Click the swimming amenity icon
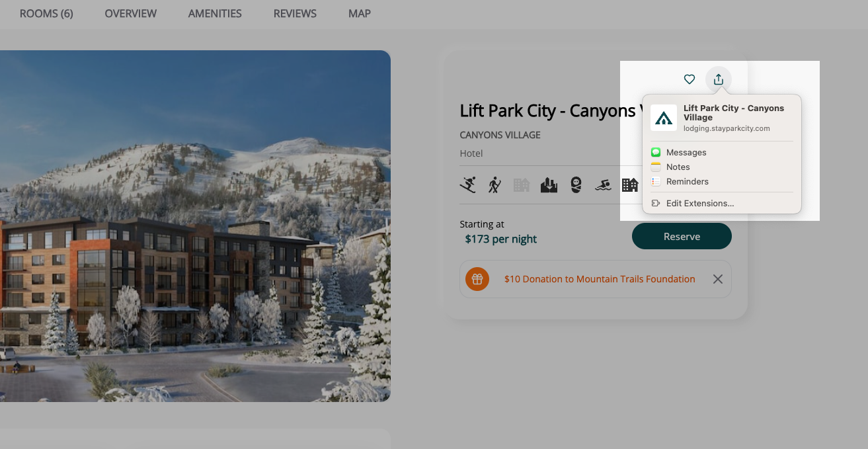Screen dimensions: 868x449 coord(603,185)
